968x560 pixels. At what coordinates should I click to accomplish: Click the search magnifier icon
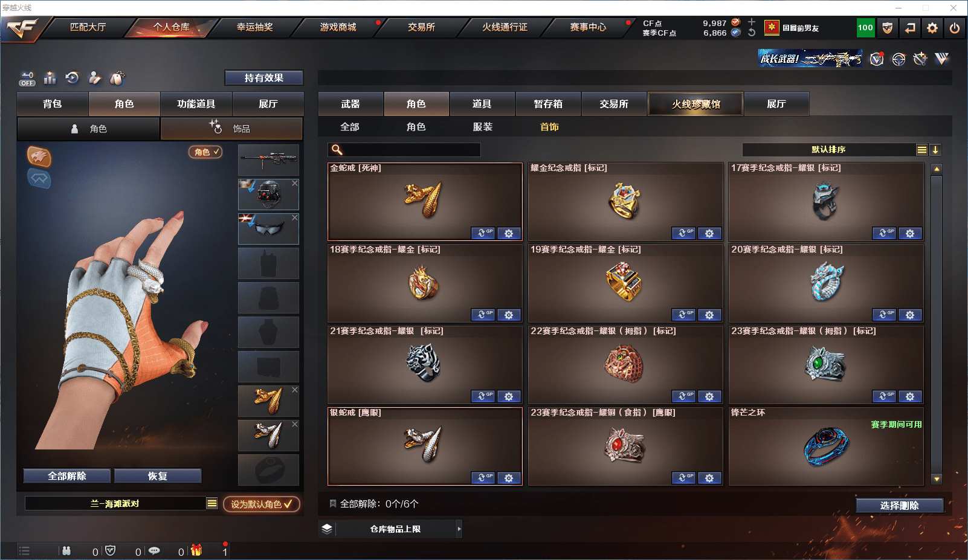[337, 150]
